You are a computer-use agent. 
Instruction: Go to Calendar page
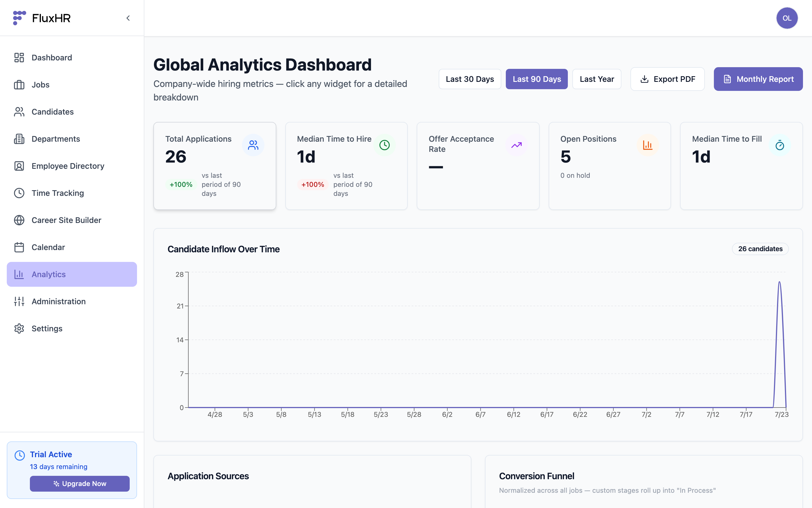(x=72, y=247)
